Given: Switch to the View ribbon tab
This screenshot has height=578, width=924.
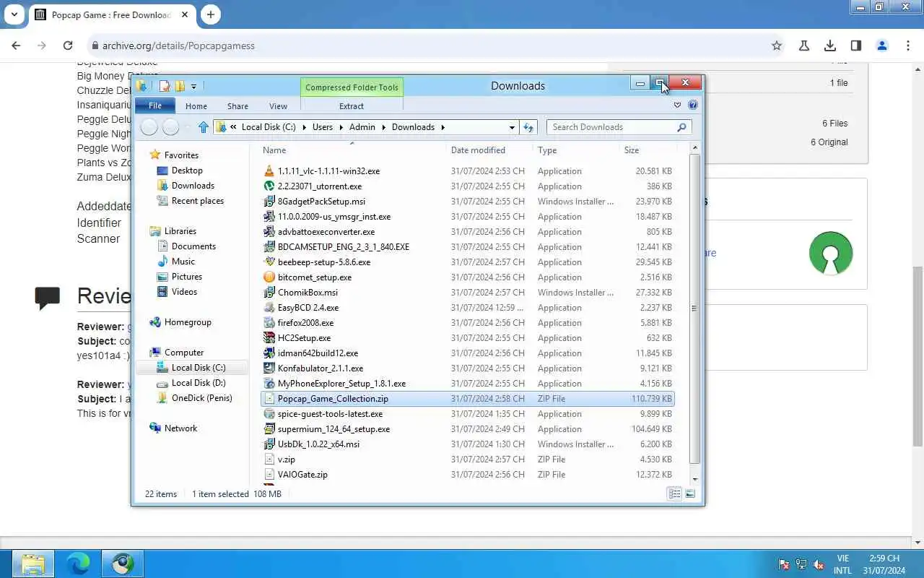Looking at the screenshot, I should (278, 106).
